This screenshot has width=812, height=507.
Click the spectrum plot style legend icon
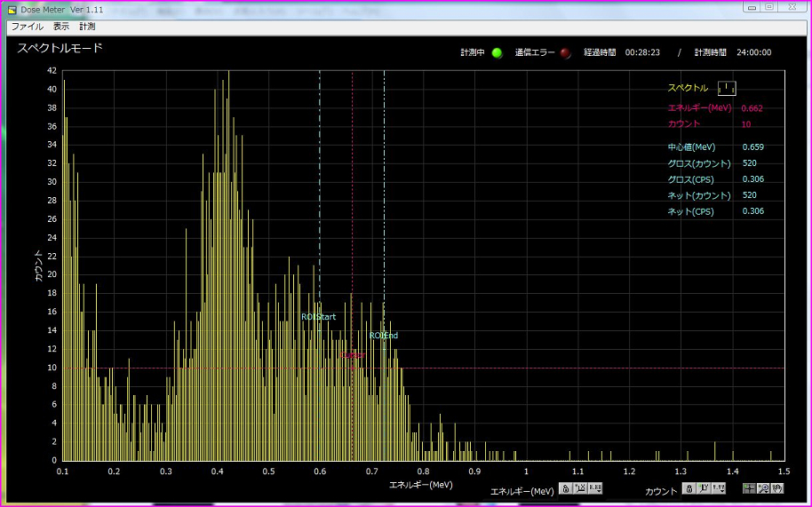(x=727, y=88)
